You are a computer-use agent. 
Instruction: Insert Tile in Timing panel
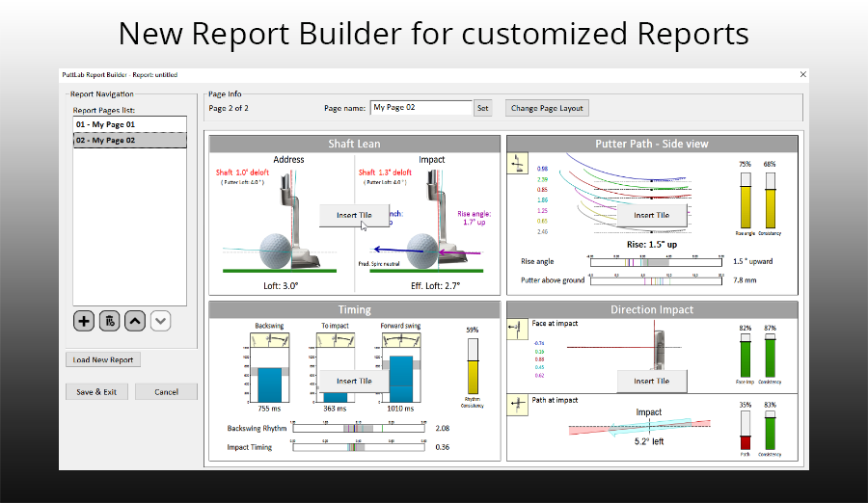click(x=354, y=382)
